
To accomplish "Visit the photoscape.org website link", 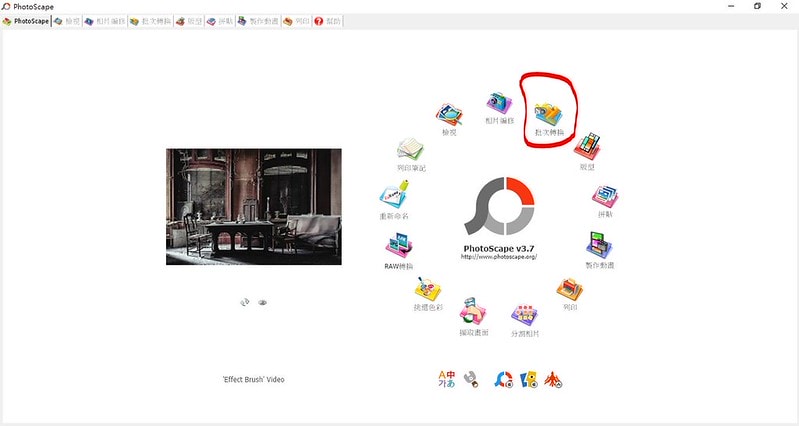I will point(499,257).
